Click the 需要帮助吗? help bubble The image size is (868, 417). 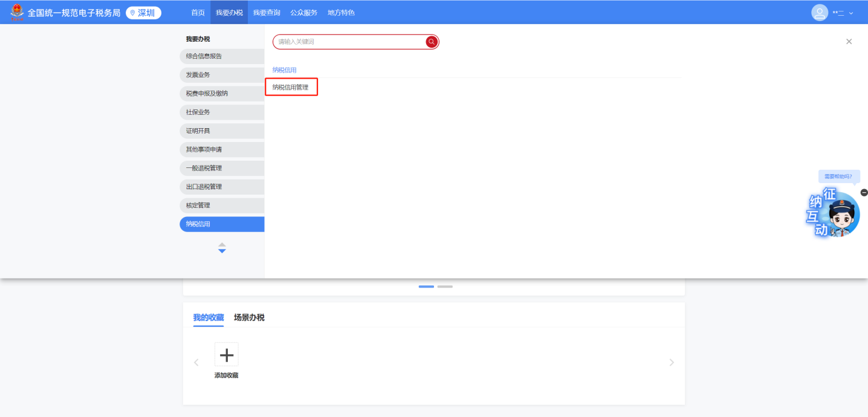tap(838, 176)
